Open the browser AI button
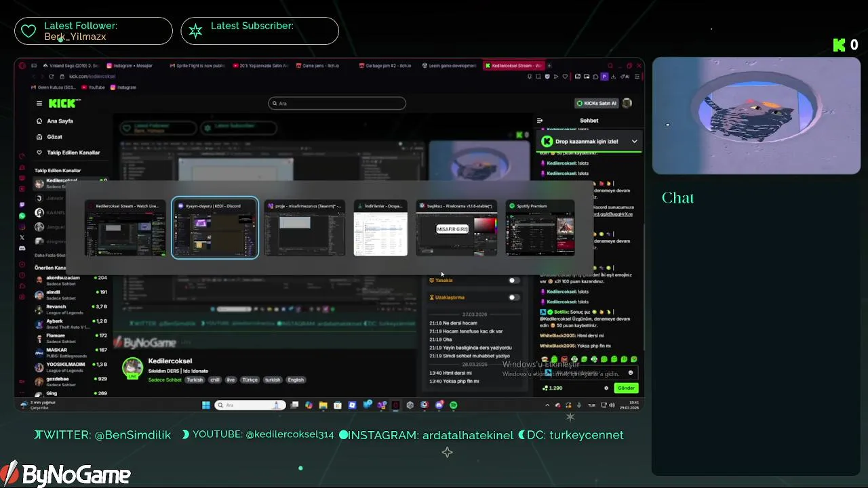Viewport: 868px width, 488px height. [626, 77]
